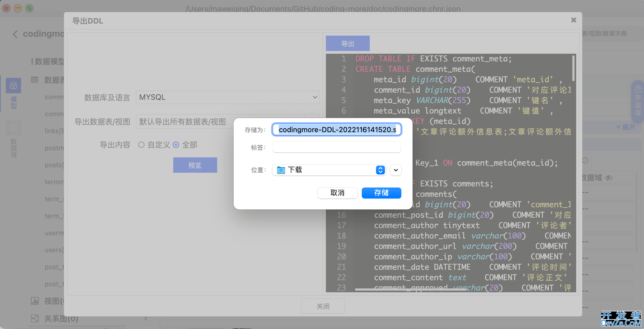Click the 下载 folder icon
644x329 pixels.
281,170
